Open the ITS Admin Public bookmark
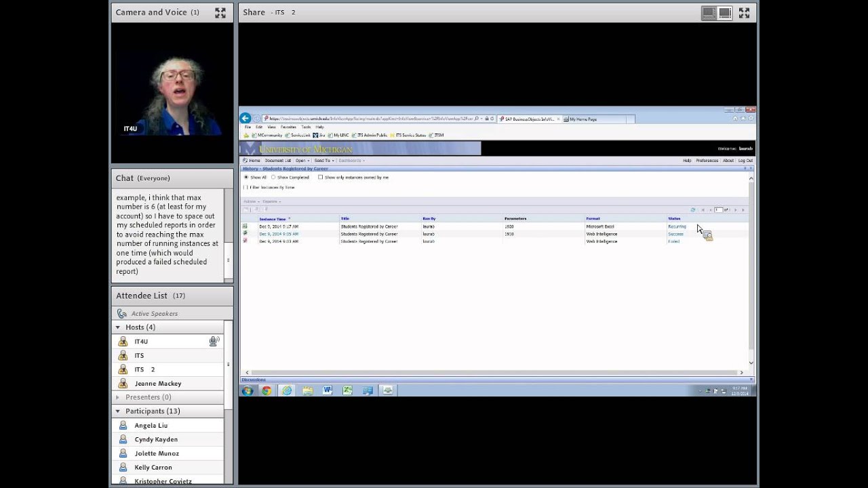868x488 pixels. pyautogui.click(x=370, y=135)
